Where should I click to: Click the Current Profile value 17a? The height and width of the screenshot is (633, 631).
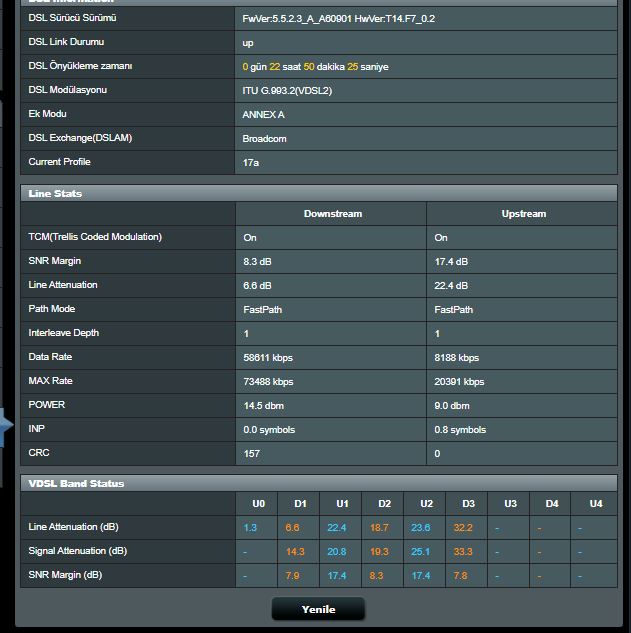pyautogui.click(x=250, y=163)
